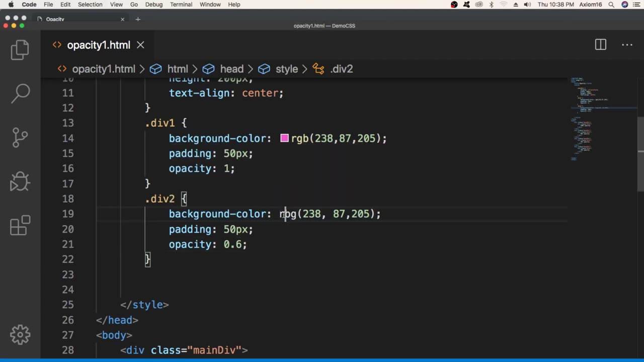
Task: Select the opacity1.html editor tab
Action: pyautogui.click(x=99, y=45)
